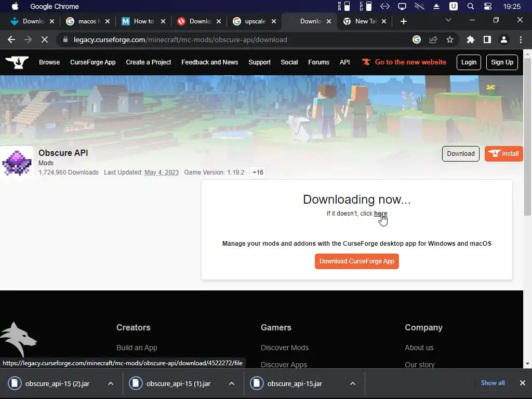Open the Apple menu

point(15,6)
